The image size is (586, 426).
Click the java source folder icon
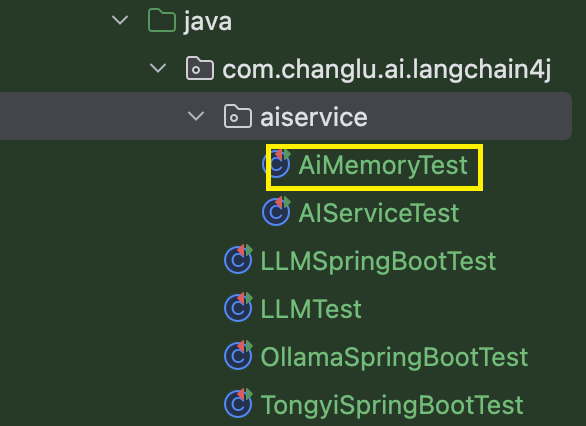pyautogui.click(x=162, y=21)
